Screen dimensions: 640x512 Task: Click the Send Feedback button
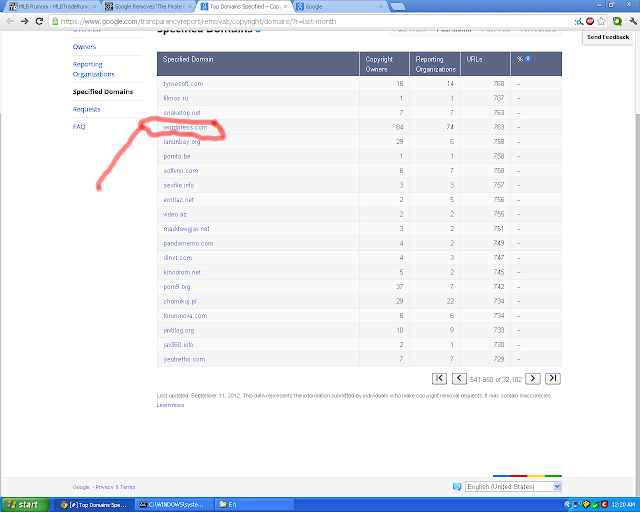point(608,37)
